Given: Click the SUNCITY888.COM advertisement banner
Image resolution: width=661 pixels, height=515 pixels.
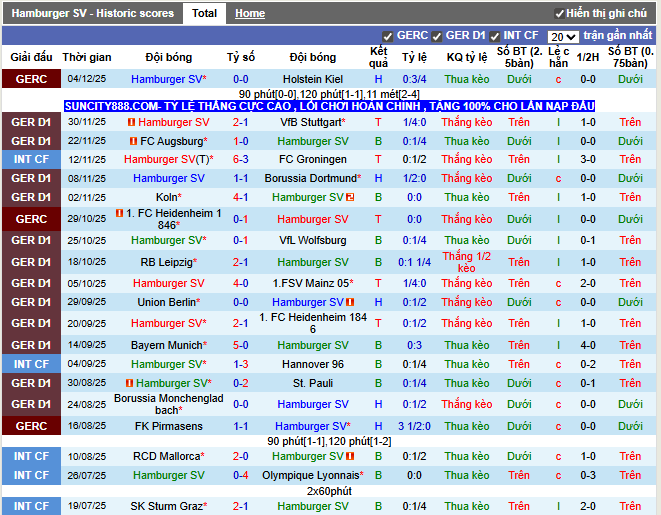Looking at the screenshot, I should pyautogui.click(x=329, y=106).
